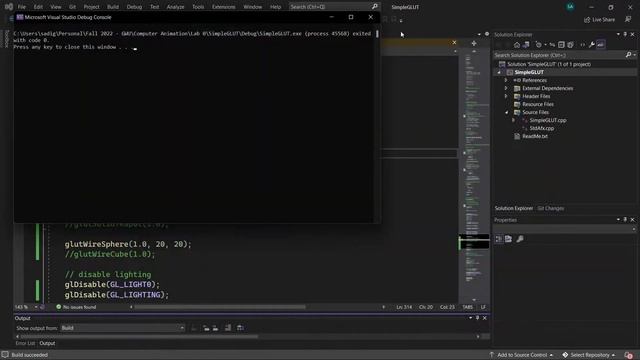
Task: Click the LF line ending indicator
Action: tap(483, 307)
